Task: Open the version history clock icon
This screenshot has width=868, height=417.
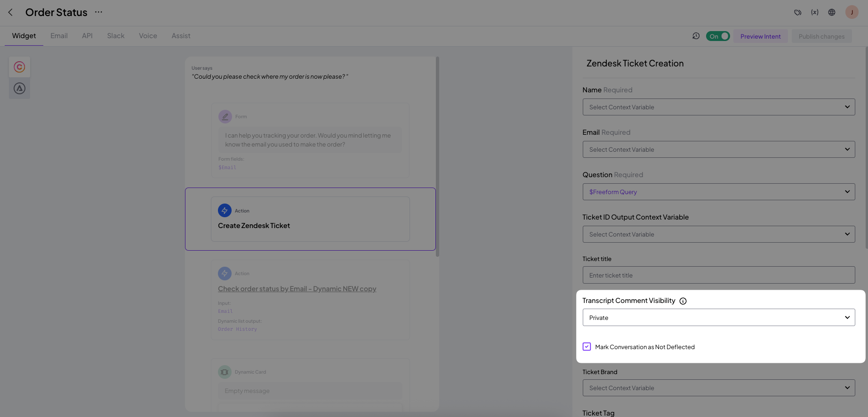Action: tap(696, 36)
